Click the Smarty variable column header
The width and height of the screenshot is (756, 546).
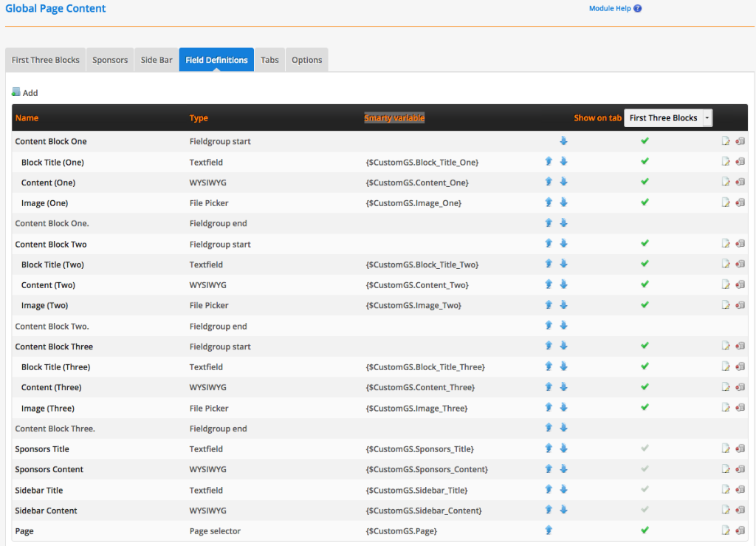pos(394,118)
